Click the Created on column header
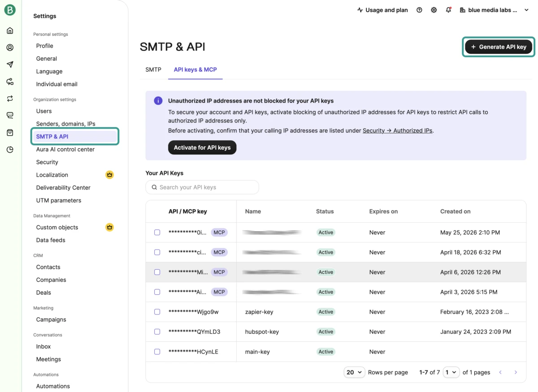This screenshot has height=392, width=538. click(x=456, y=211)
